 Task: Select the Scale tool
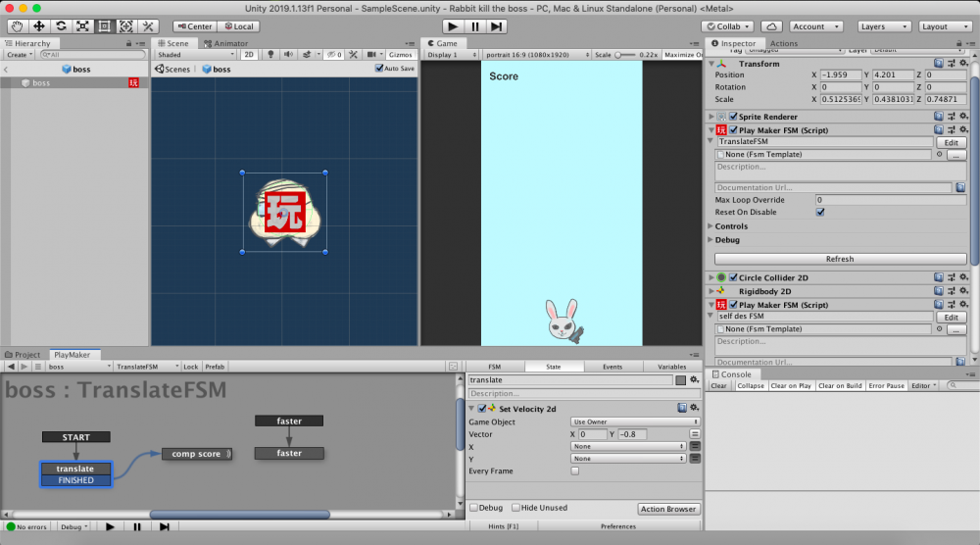coord(82,26)
